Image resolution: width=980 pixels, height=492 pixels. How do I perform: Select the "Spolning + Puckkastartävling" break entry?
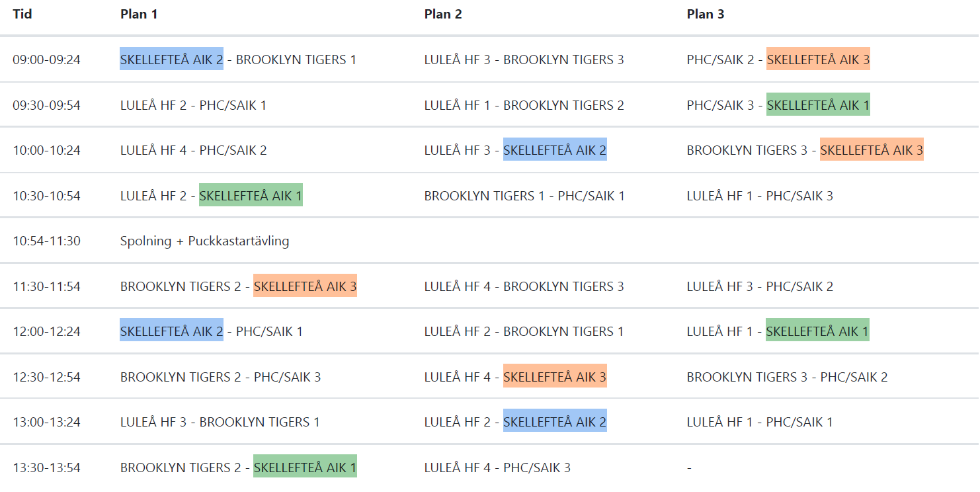point(205,241)
